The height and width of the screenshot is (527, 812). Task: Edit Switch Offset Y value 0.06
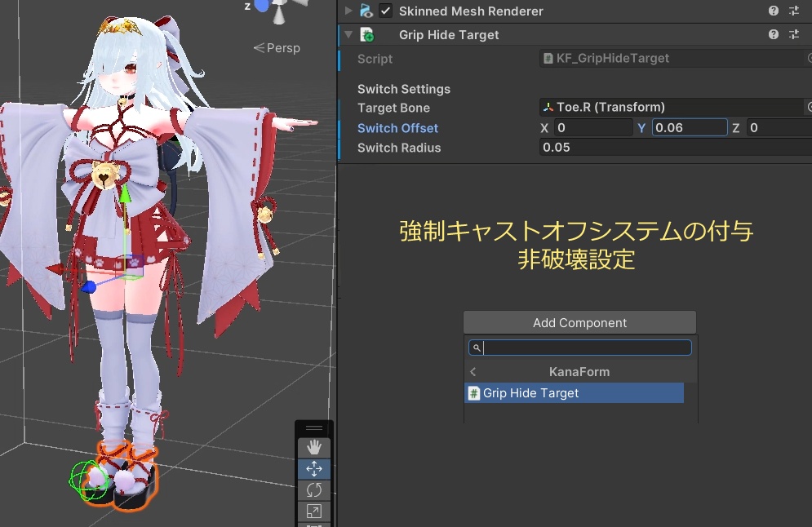click(x=690, y=128)
